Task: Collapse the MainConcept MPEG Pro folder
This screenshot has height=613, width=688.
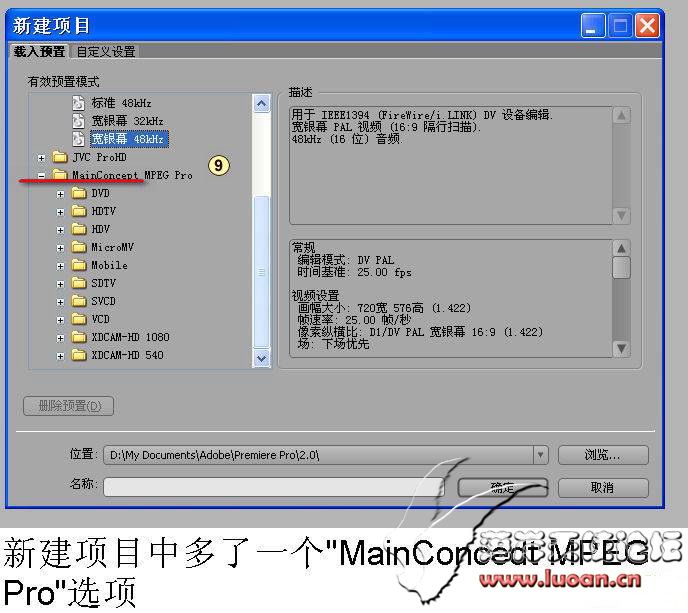Action: 41,176
